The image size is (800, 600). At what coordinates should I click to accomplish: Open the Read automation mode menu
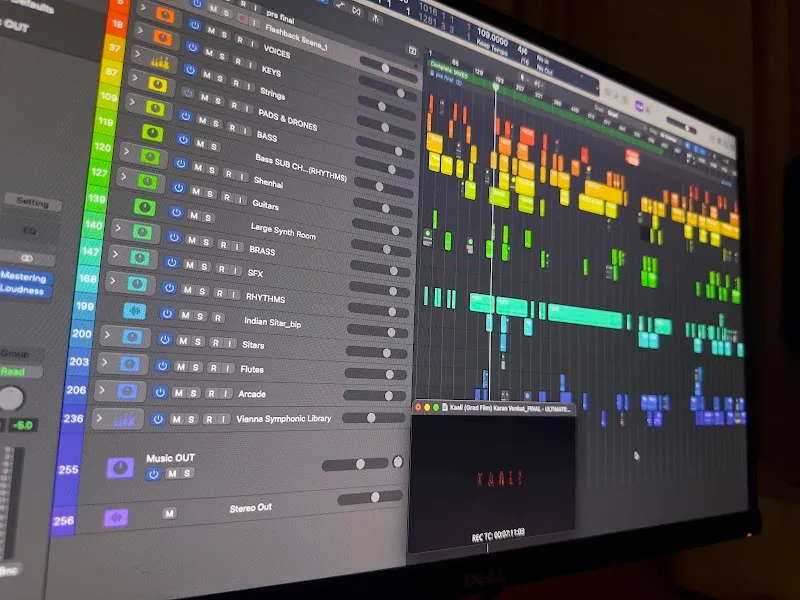[19, 371]
